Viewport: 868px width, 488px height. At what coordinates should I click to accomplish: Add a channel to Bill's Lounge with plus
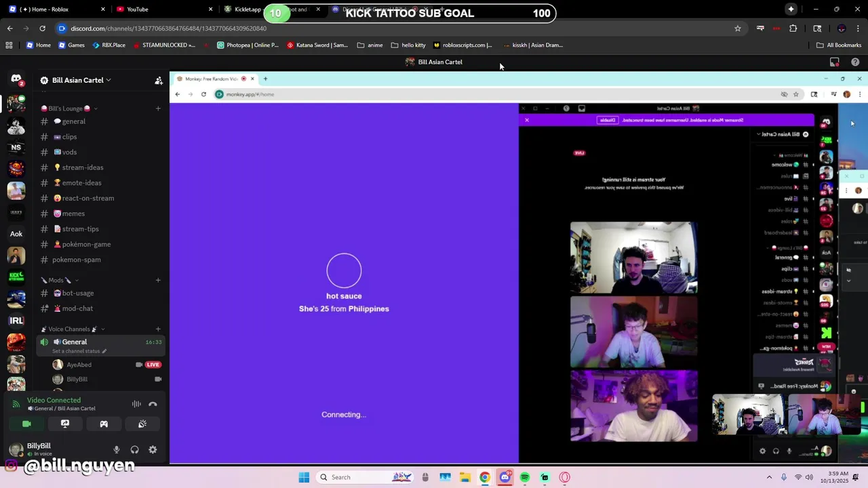tap(158, 108)
